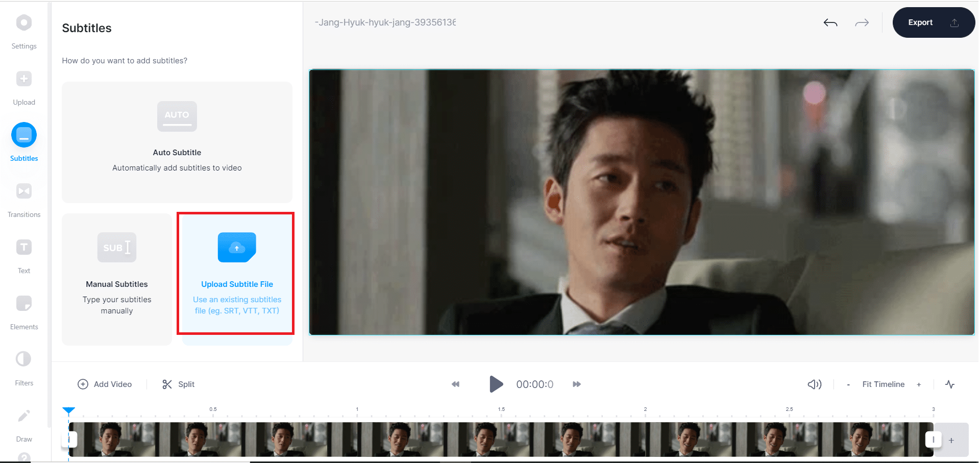Toggle the timeline waveform display

point(950,384)
